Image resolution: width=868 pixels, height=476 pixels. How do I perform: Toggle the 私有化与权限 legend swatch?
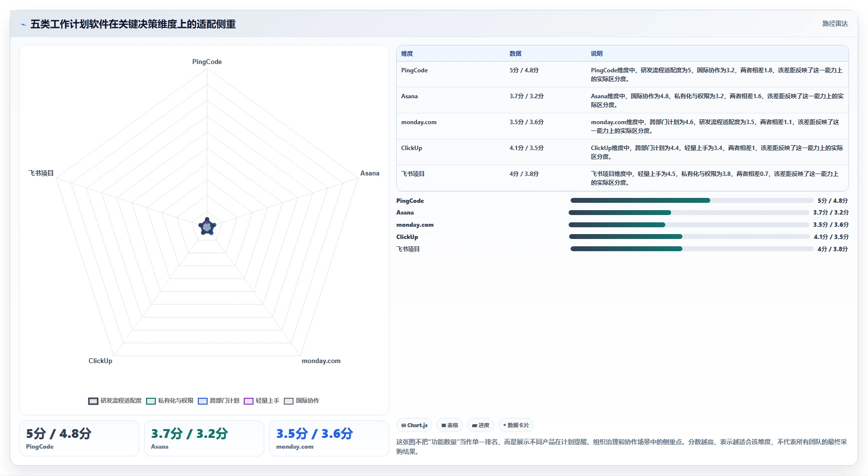pos(151,401)
